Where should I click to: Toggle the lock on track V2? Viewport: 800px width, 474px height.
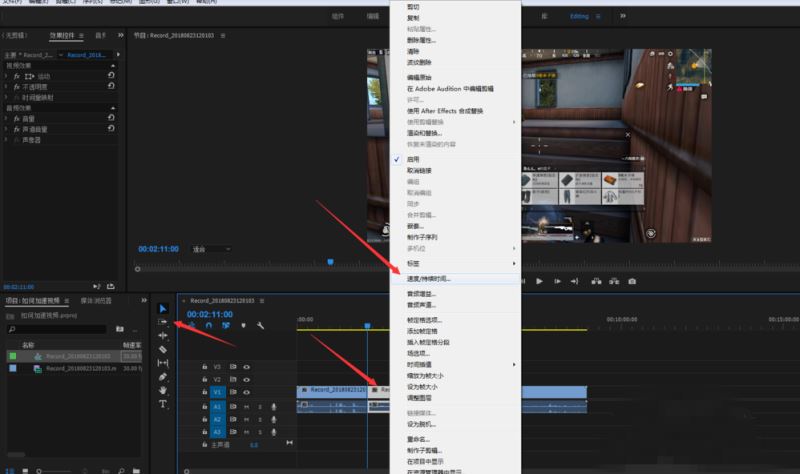[205, 380]
